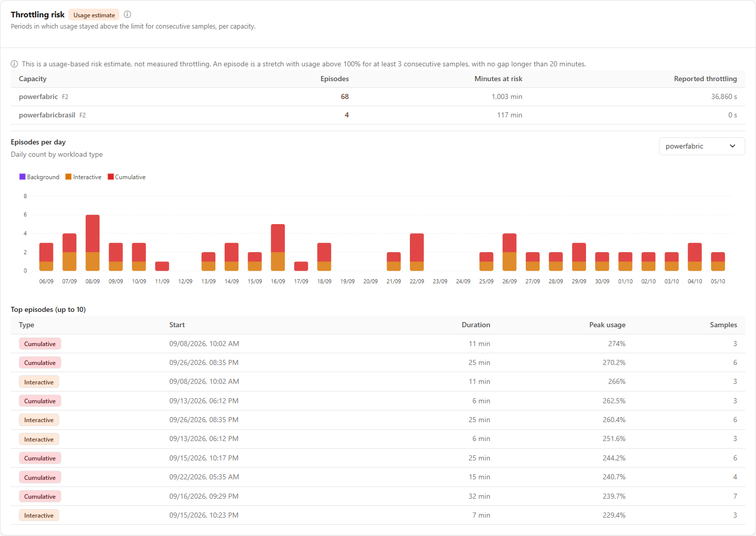Image resolution: width=756 pixels, height=536 pixels.
Task: Click the 09/15/2026, 10:23 PM start time
Action: coord(204,515)
